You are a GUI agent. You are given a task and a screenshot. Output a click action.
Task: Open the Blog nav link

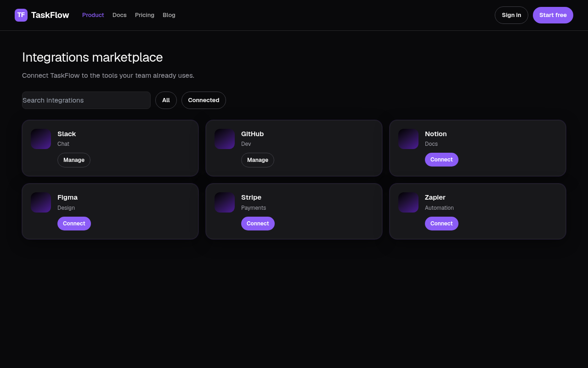click(169, 15)
